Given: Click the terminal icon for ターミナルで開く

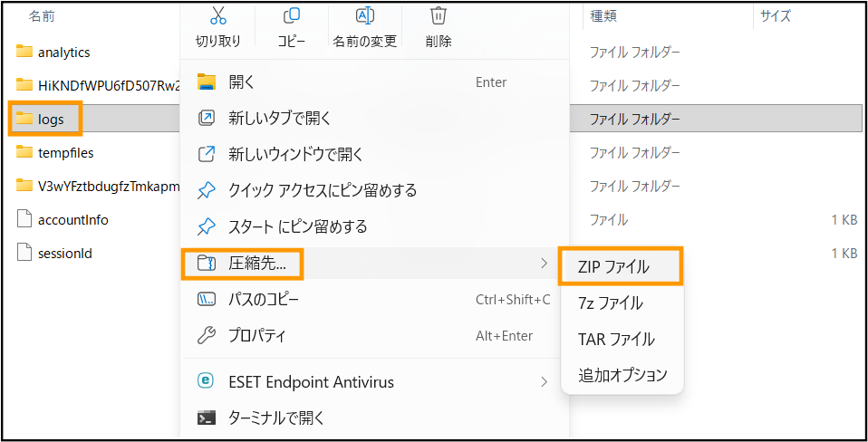Looking at the screenshot, I should 206,417.
